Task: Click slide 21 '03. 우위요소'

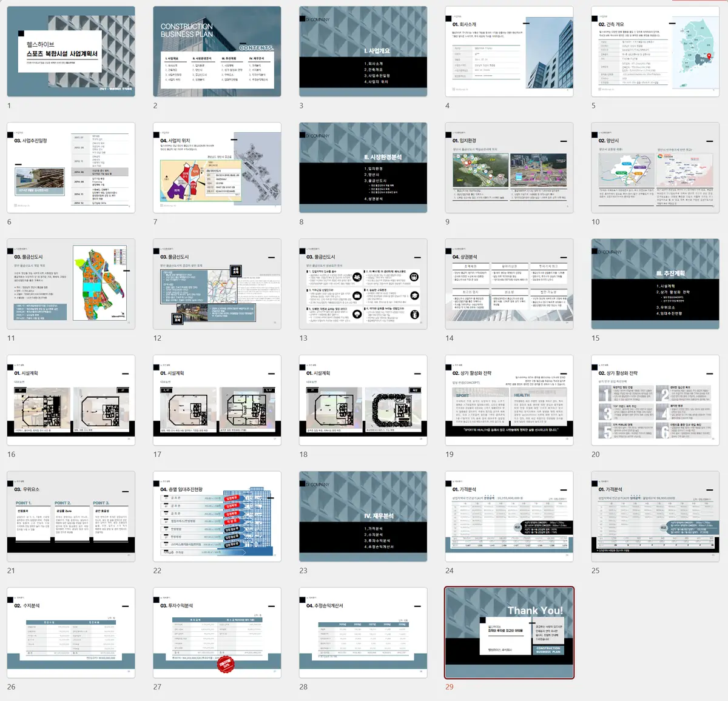Action: (x=71, y=517)
